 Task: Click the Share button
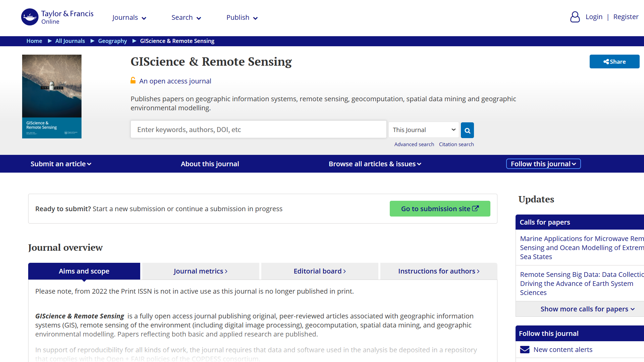(x=614, y=62)
